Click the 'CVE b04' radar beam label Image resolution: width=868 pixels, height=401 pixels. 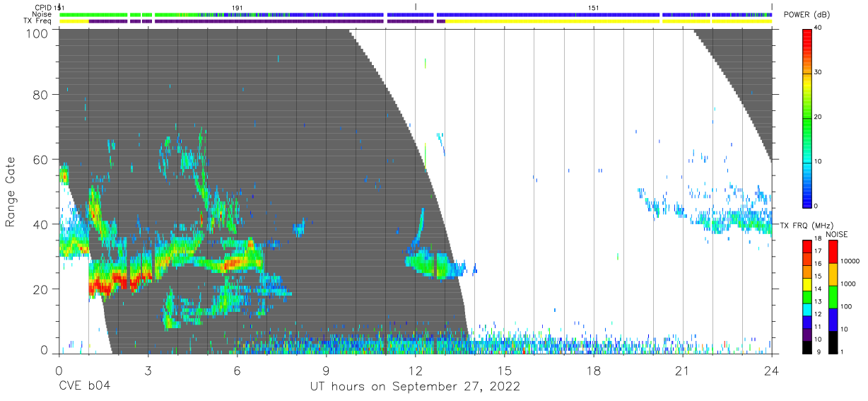(x=84, y=387)
